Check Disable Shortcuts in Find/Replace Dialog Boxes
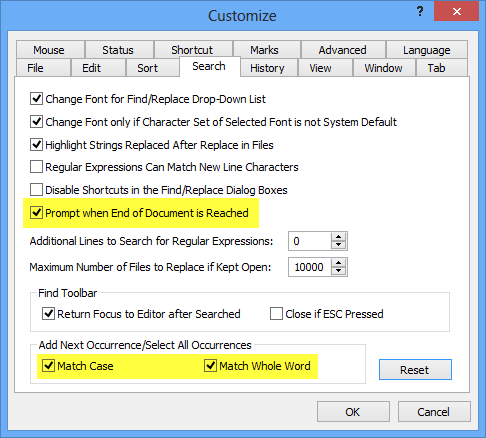The width and height of the screenshot is (486, 438). click(x=36, y=190)
